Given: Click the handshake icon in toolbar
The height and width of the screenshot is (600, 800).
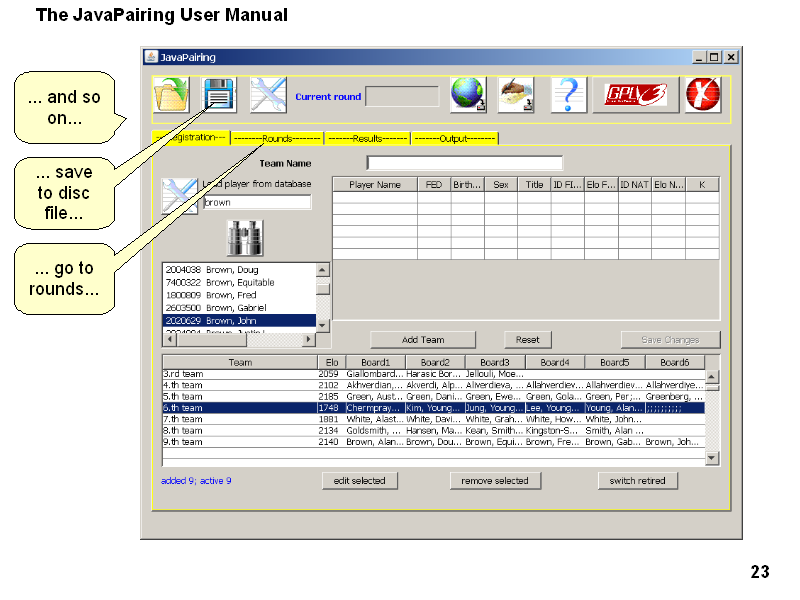Looking at the screenshot, I should tap(517, 96).
